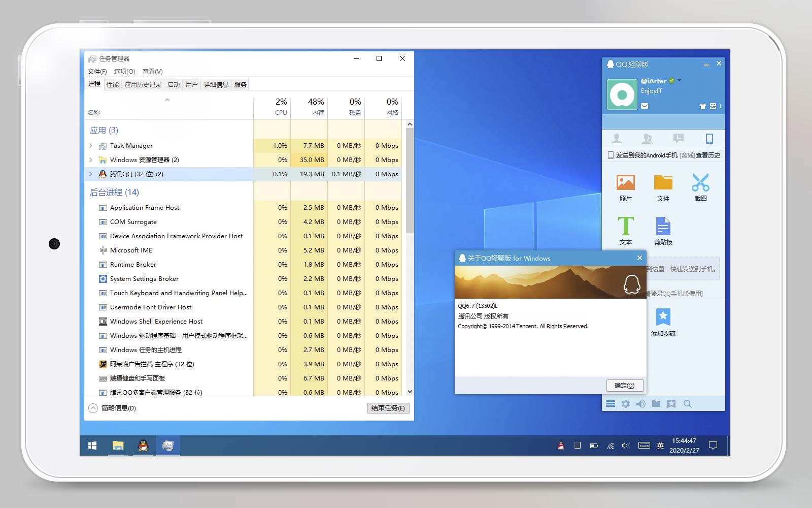Click the 确定(O) button in About dialog
Viewport: 812px width, 508px height.
pyautogui.click(x=624, y=385)
